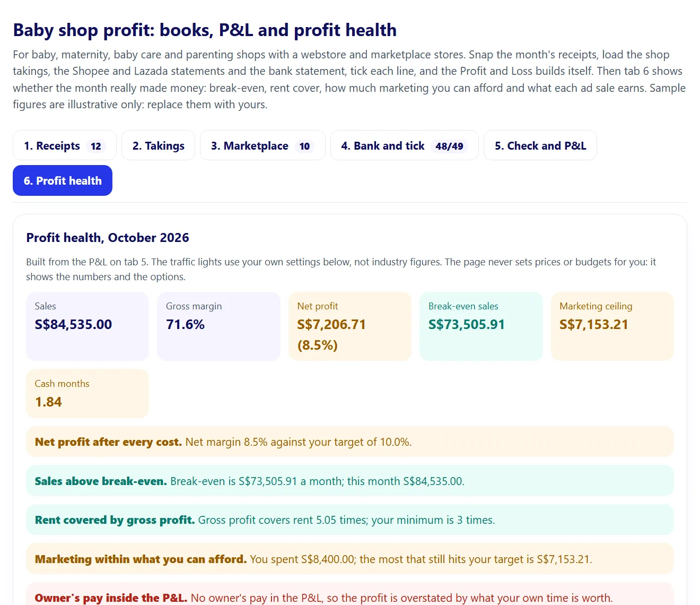Click the 'Built from the P&L on tab 5' description

pos(341,269)
